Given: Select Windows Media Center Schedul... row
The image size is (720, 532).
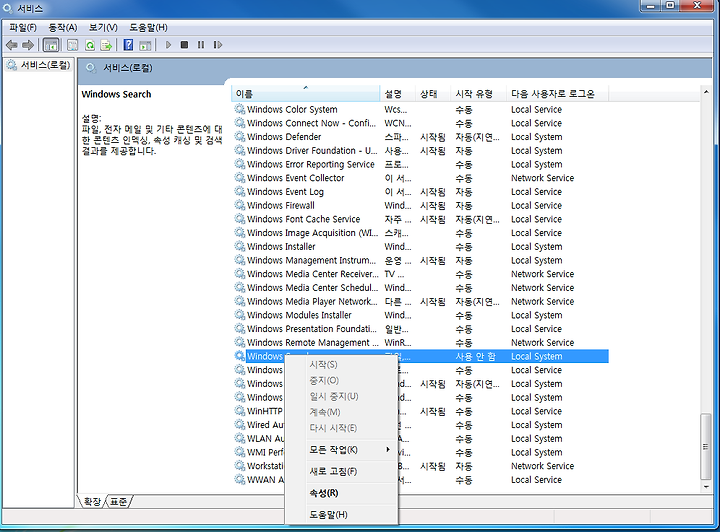Looking at the screenshot, I should pos(420,288).
